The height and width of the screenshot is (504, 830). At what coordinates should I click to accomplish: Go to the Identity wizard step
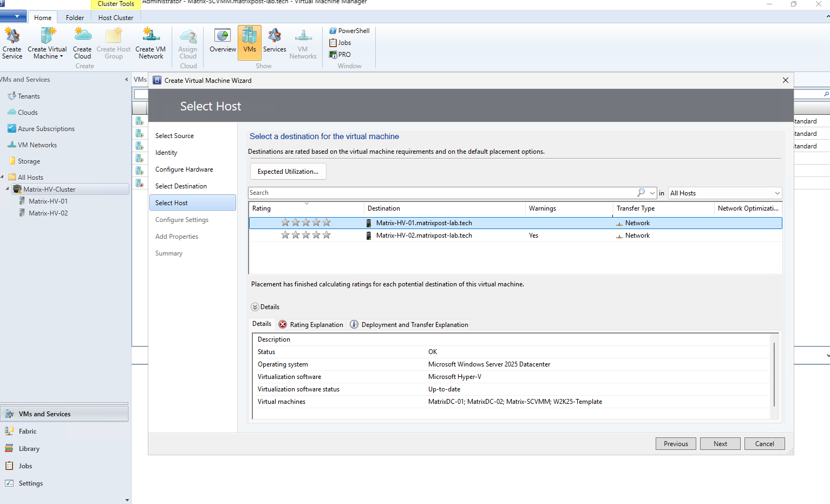(166, 153)
